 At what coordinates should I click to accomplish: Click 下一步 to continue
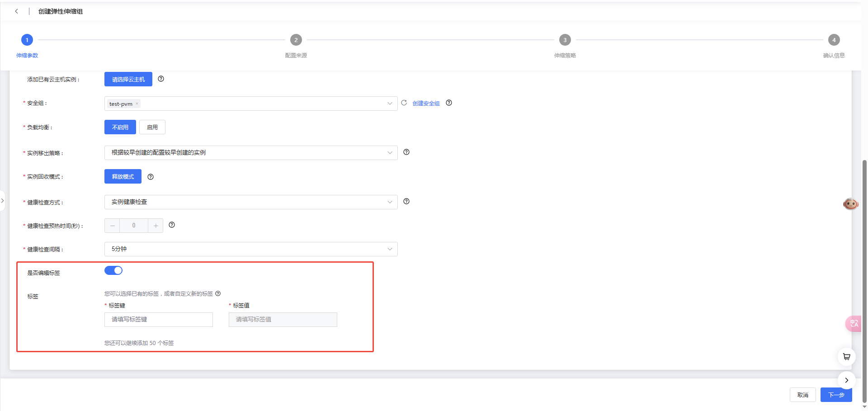pos(836,395)
